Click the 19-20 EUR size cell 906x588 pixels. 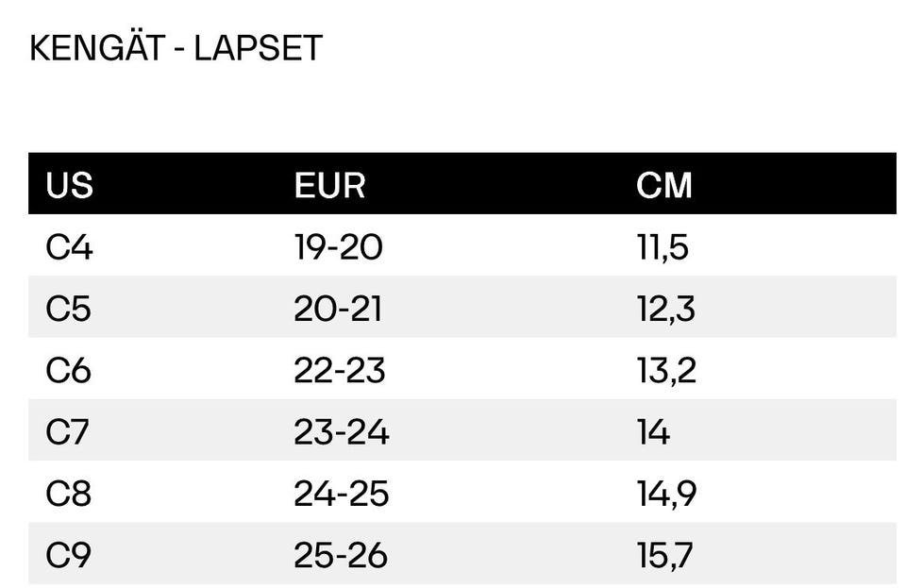pos(338,247)
